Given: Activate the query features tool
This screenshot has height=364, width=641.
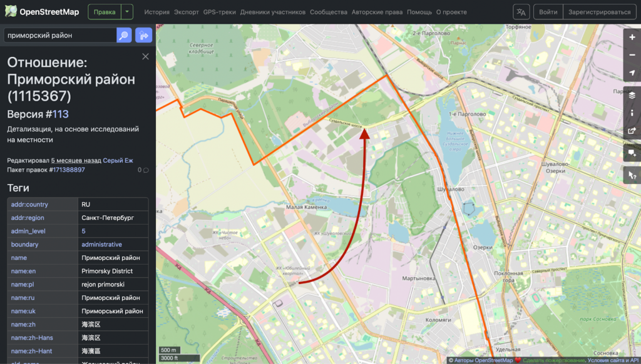Looking at the screenshot, I should [632, 174].
